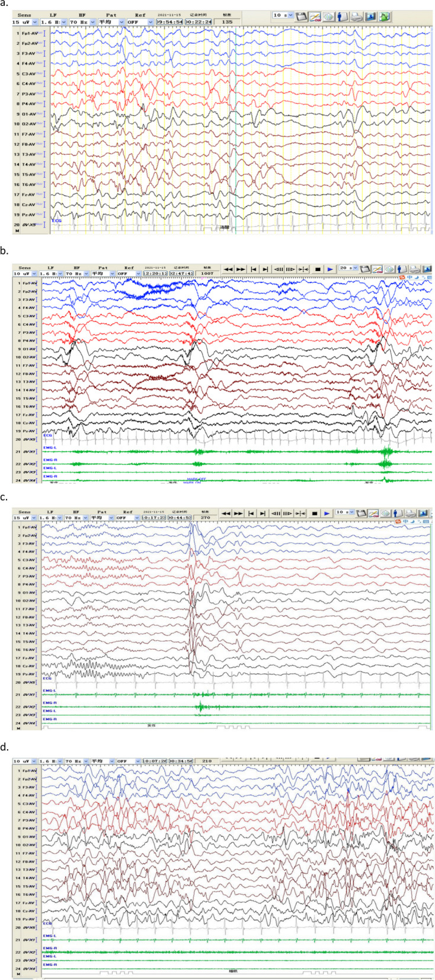Click the fast-forward button in panel c toolbar
Image resolution: width=435 pixels, height=980 pixels.
pos(238,513)
